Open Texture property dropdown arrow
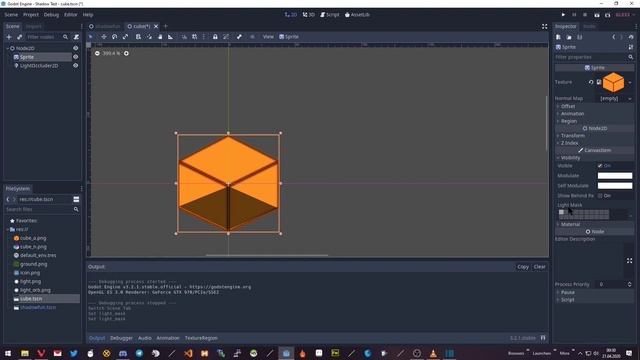Screen dimensions: 640x360 click(630, 82)
